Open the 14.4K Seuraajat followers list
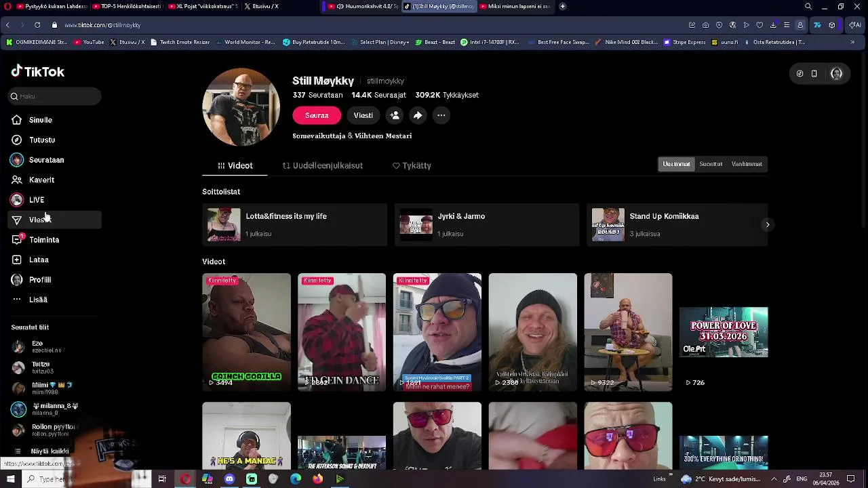 coord(378,96)
